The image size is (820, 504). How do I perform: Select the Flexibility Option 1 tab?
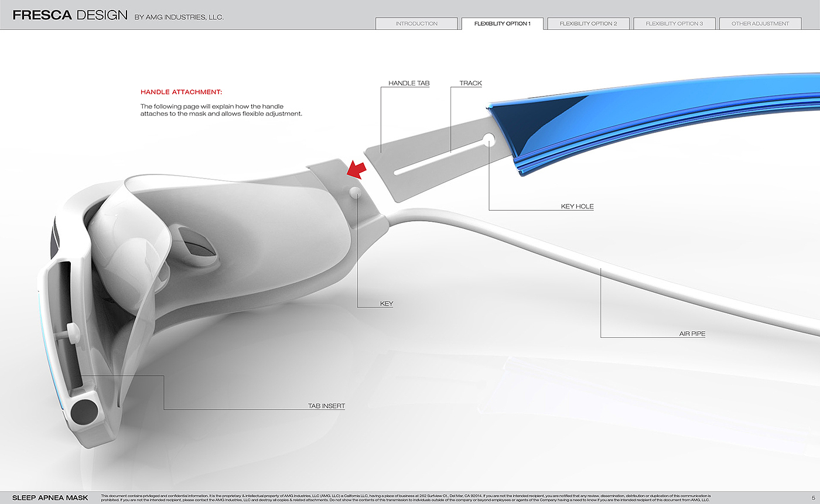(x=503, y=23)
